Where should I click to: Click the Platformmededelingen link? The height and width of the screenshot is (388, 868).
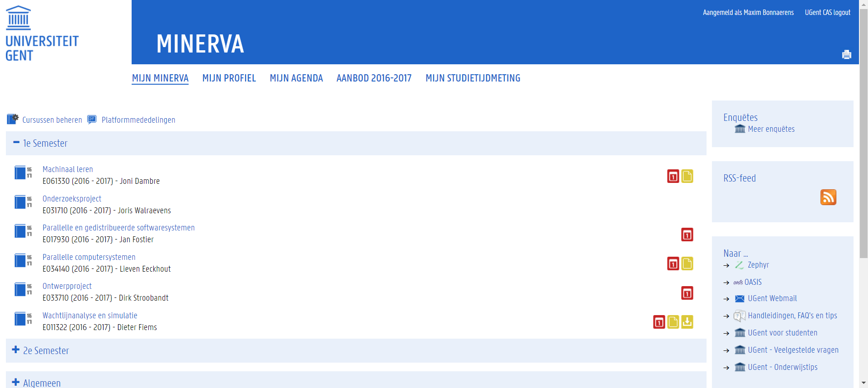point(138,120)
